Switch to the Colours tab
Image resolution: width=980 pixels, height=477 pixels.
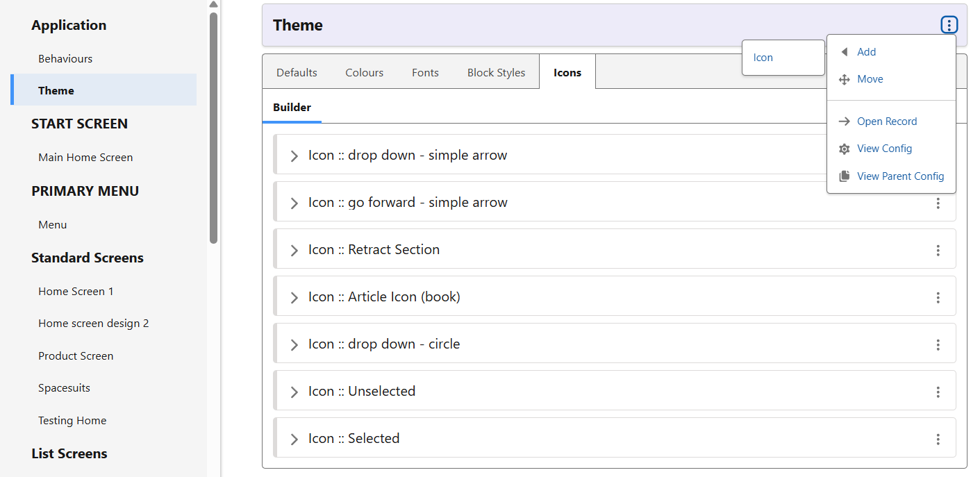tap(364, 73)
